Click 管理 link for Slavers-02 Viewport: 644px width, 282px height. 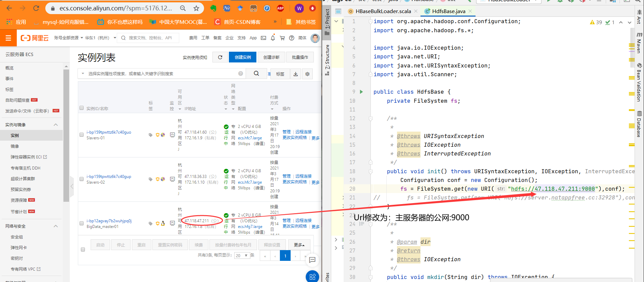pyautogui.click(x=287, y=176)
